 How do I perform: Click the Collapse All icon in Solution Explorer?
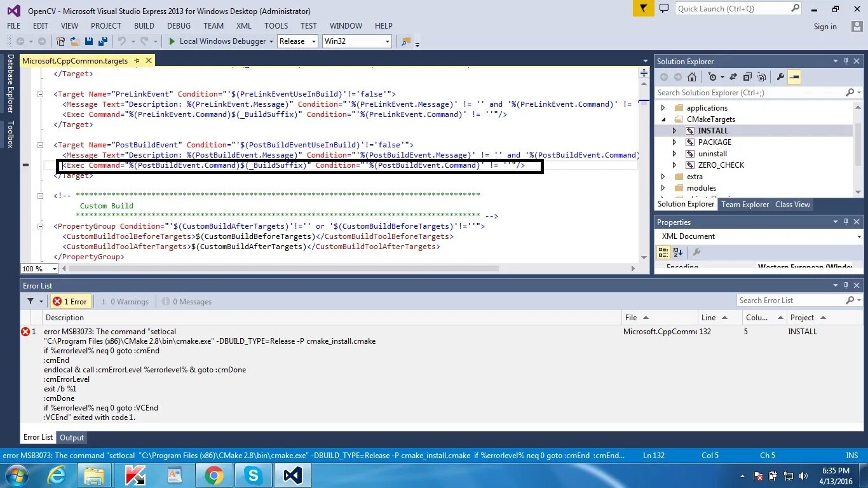click(747, 77)
